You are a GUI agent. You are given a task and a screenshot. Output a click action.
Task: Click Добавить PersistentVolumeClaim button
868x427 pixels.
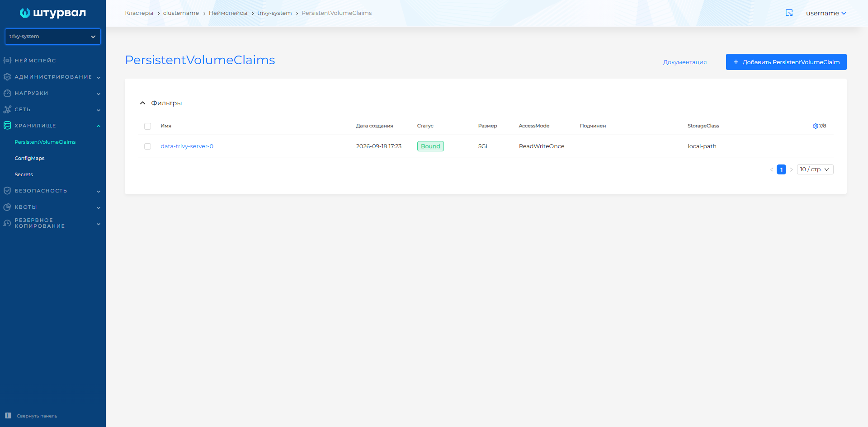786,62
